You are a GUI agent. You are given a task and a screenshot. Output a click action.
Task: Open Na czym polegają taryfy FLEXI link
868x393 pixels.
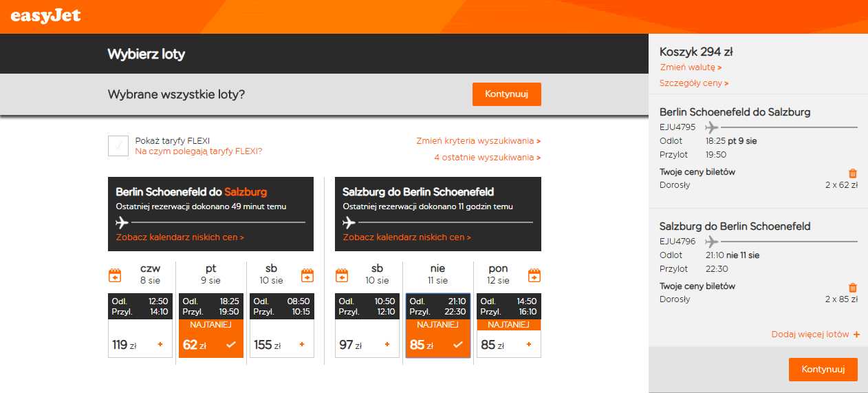pos(198,151)
